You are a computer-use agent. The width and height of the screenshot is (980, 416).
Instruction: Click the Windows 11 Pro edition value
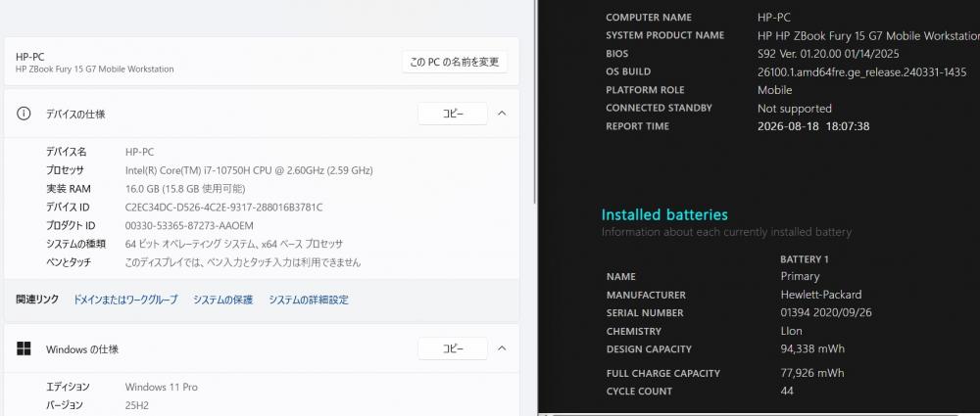click(x=162, y=388)
